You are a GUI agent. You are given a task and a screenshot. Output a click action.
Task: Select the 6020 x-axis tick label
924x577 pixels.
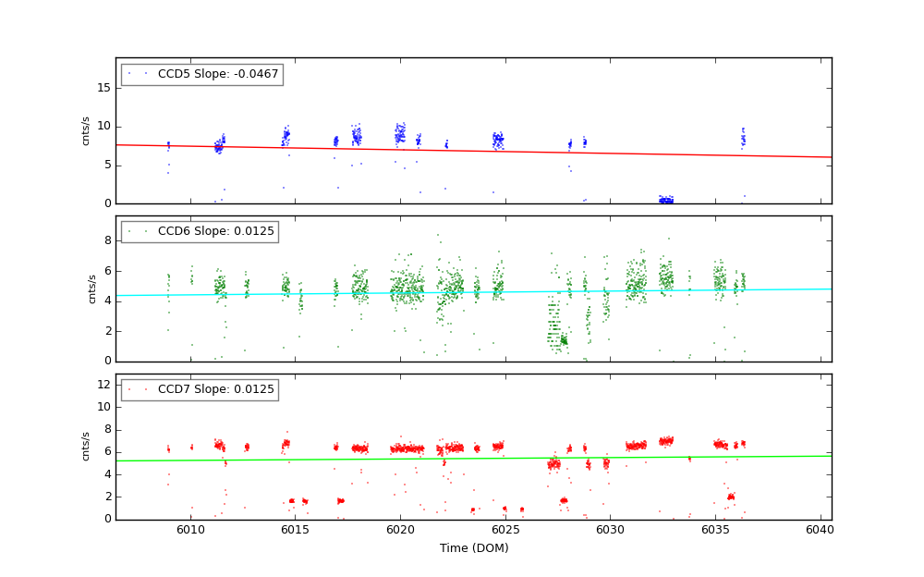tap(400, 530)
